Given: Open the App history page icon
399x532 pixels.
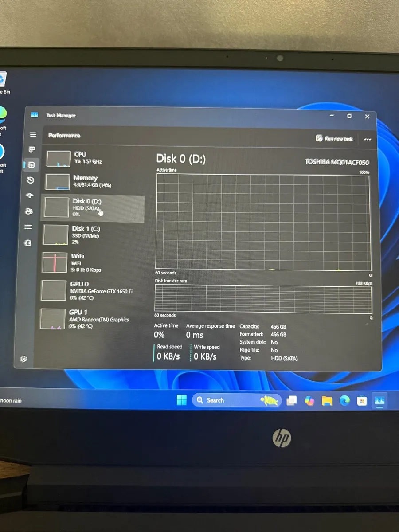Looking at the screenshot, I should (x=31, y=180).
